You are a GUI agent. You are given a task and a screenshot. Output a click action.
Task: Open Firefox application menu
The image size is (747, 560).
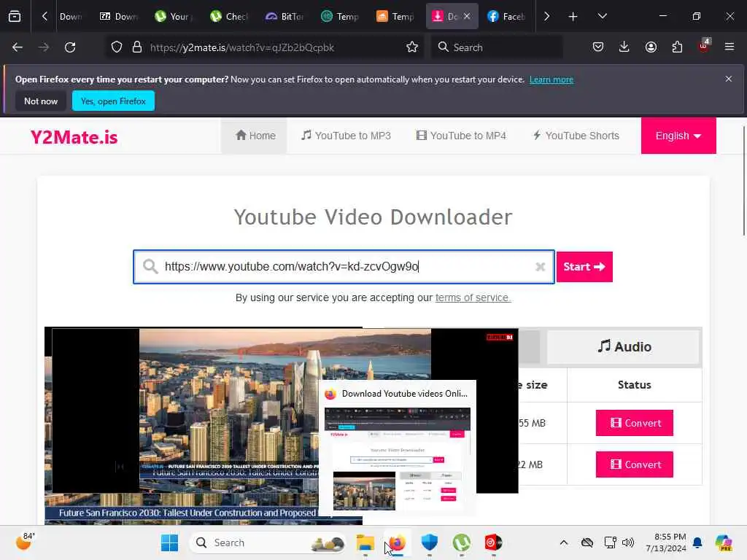(729, 47)
